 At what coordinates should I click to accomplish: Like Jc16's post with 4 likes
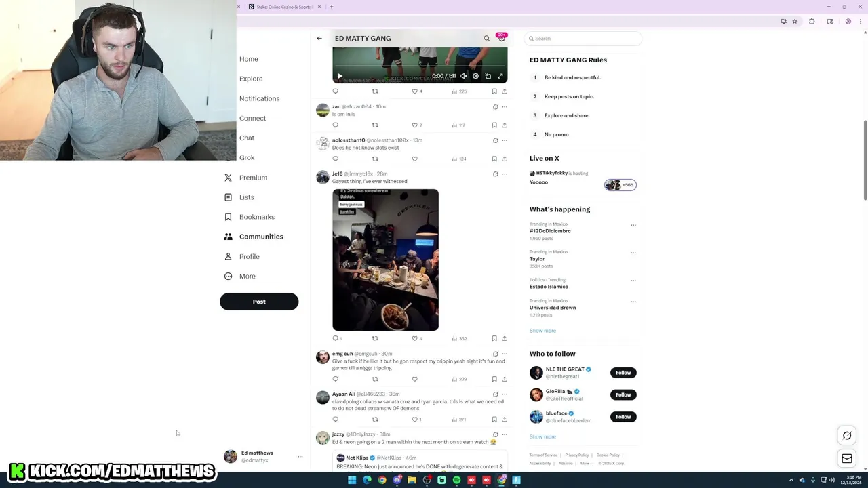(x=417, y=338)
